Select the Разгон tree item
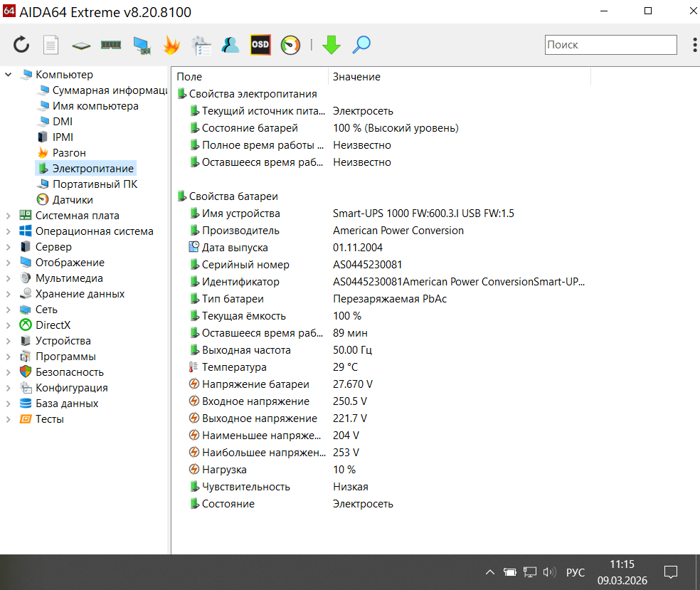 [x=69, y=153]
